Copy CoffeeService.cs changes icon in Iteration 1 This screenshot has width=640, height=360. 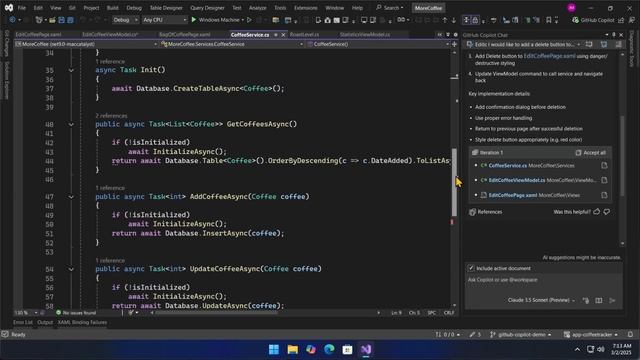604,165
